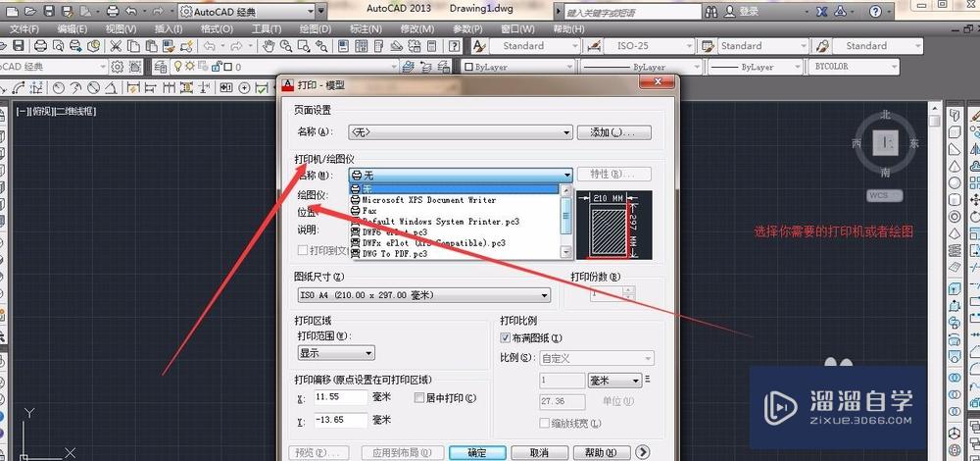The width and height of the screenshot is (980, 461).
Task: Click the Save floppy icon in standard toolbar
Action: point(19,46)
